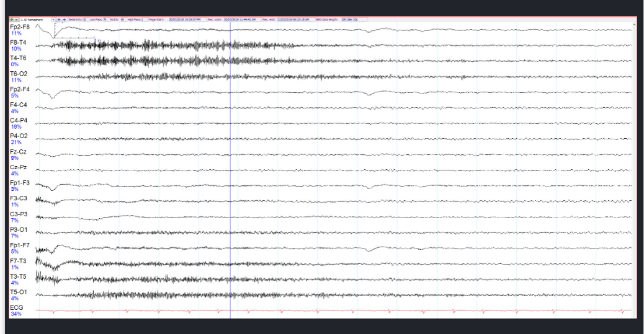Click the calibration scale marker near Fp2-F8
This screenshot has width=644, height=334.
click(x=74, y=31)
